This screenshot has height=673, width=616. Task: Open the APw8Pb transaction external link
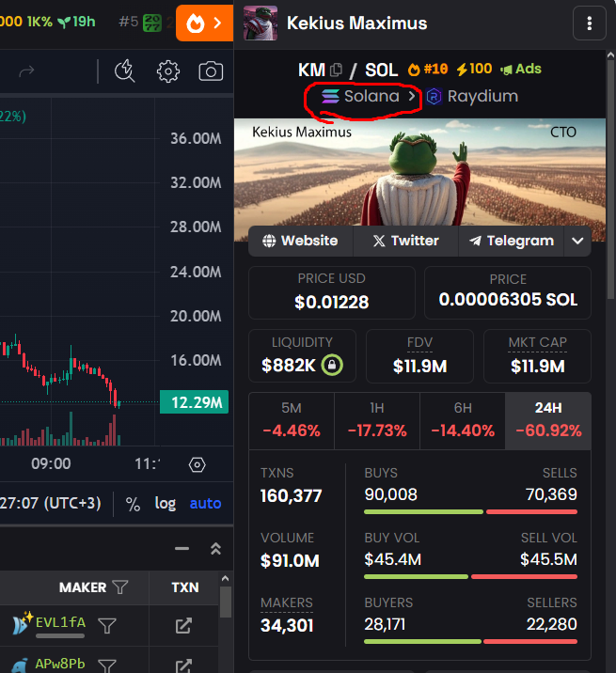pyautogui.click(x=183, y=665)
